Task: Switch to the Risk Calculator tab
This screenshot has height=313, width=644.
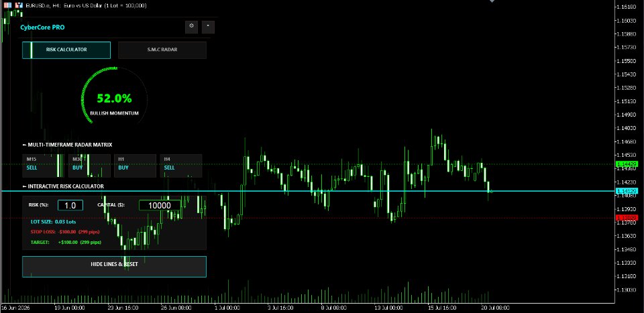Action: click(x=66, y=50)
